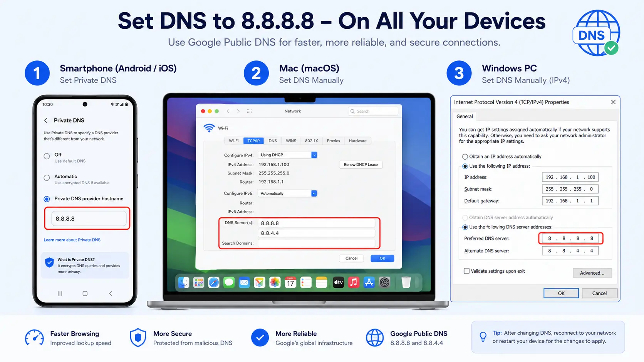The image size is (644, 362).
Task: Open the App Store in the dock
Action: pyautogui.click(x=369, y=283)
